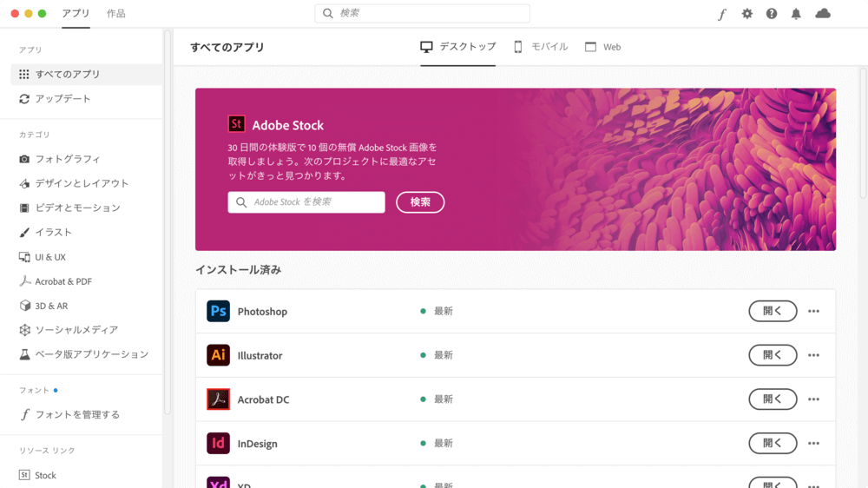Click the InDesign app name
This screenshot has height=488, width=868.
tap(258, 444)
